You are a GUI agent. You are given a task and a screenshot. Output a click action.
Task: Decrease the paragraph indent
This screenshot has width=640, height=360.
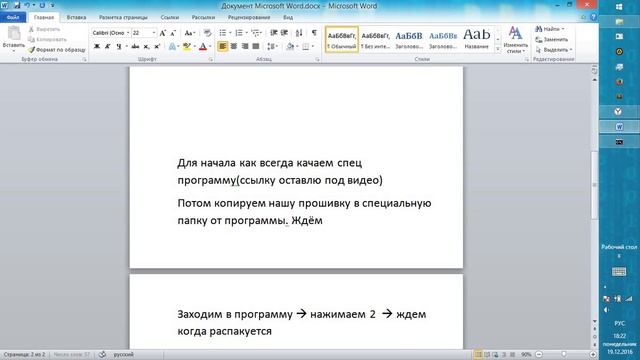[273, 33]
